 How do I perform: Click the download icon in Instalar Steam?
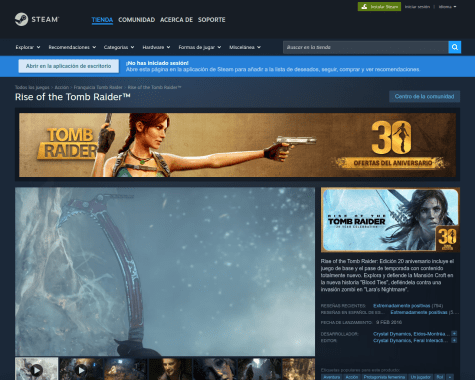point(364,7)
